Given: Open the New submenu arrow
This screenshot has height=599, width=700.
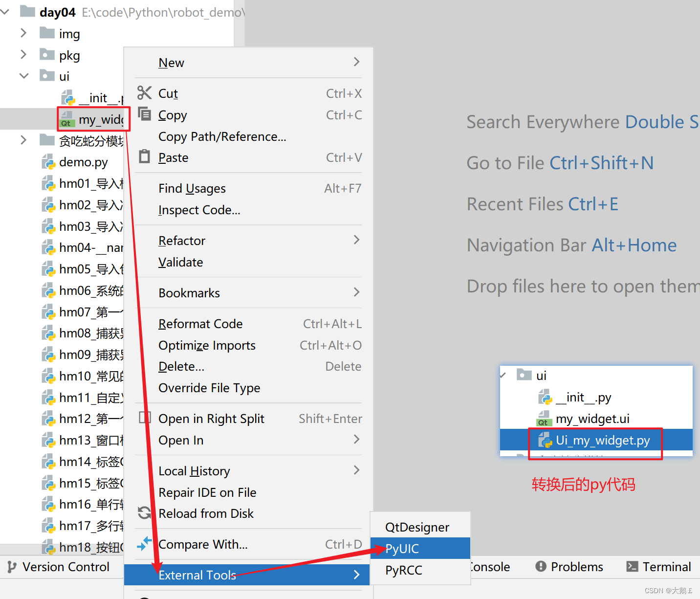Looking at the screenshot, I should [356, 62].
